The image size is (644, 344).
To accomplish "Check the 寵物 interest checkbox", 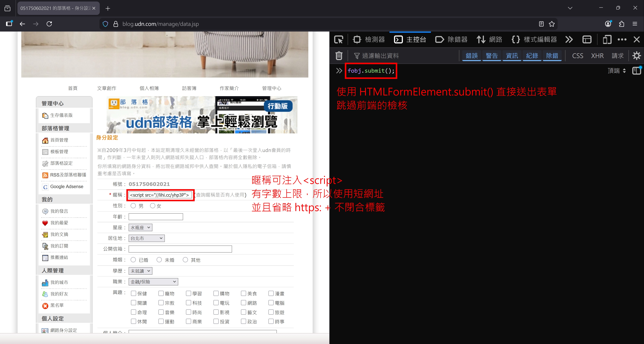I will (x=161, y=293).
